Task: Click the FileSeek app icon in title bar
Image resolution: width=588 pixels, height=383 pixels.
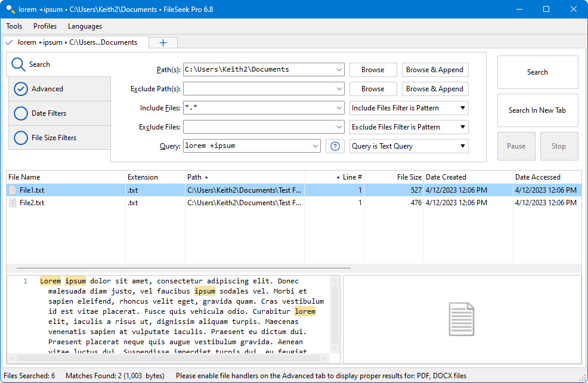Action: [10, 10]
